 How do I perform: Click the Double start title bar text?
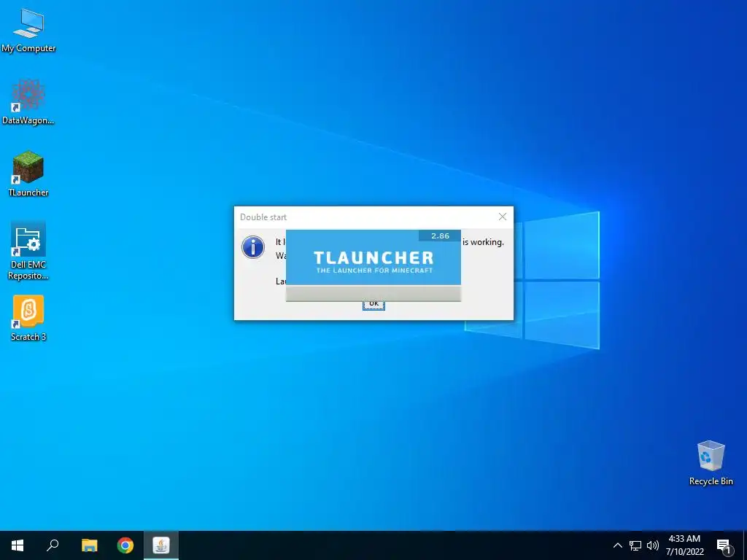coord(263,217)
